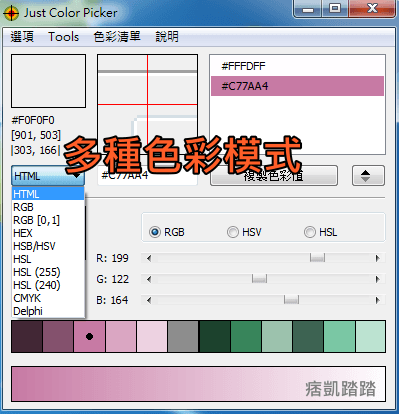The height and width of the screenshot is (414, 399).
Task: Pick the pink swatch with black dot
Action: (89, 336)
